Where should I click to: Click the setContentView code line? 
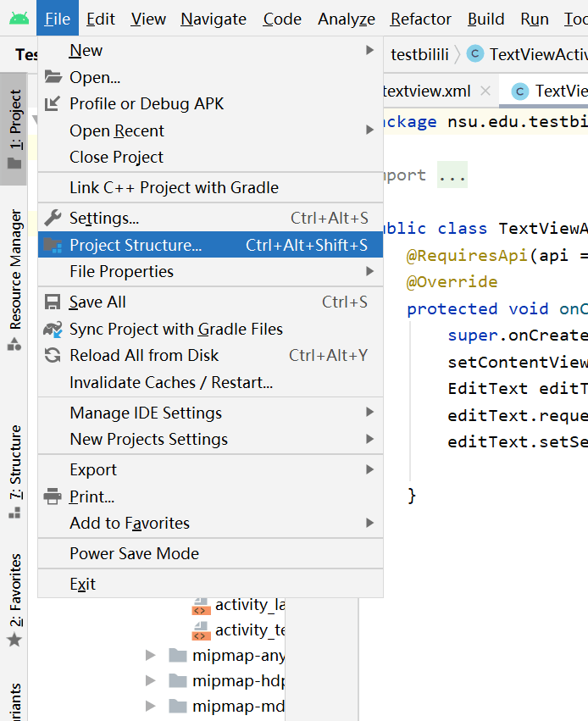click(x=518, y=362)
